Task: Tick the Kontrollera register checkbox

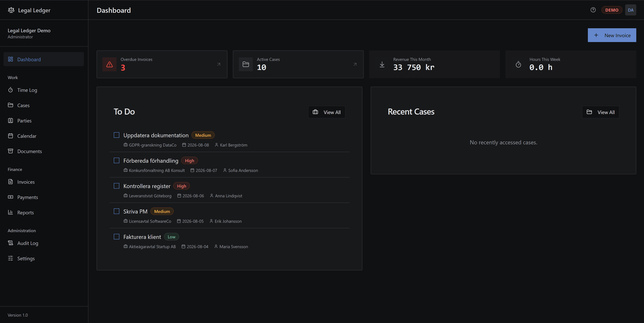Action: [117, 186]
